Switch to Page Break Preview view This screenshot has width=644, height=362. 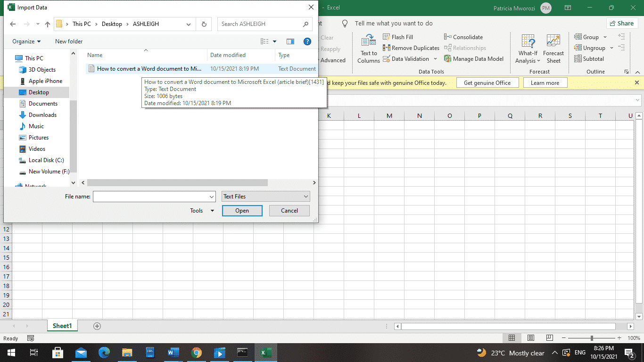point(549,338)
